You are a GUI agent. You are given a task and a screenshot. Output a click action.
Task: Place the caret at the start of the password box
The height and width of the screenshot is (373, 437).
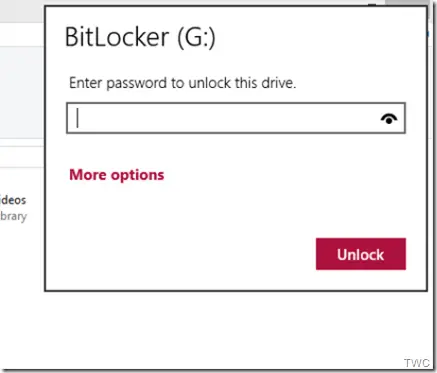[x=78, y=118]
